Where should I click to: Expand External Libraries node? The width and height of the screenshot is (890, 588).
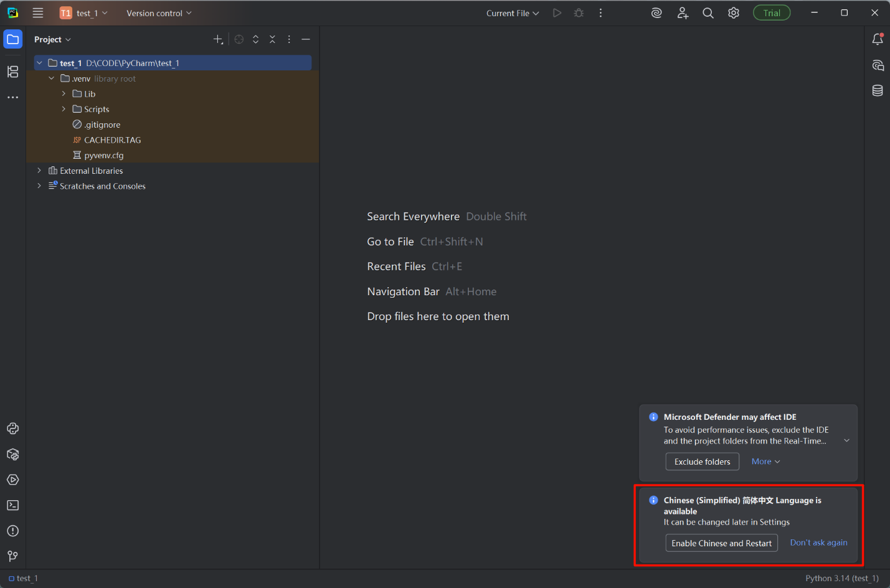click(39, 171)
